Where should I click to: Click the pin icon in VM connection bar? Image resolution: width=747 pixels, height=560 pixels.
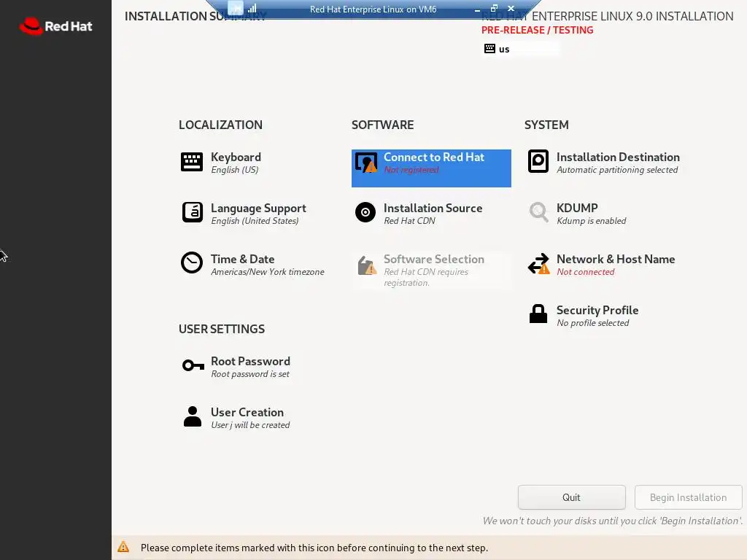pos(236,8)
